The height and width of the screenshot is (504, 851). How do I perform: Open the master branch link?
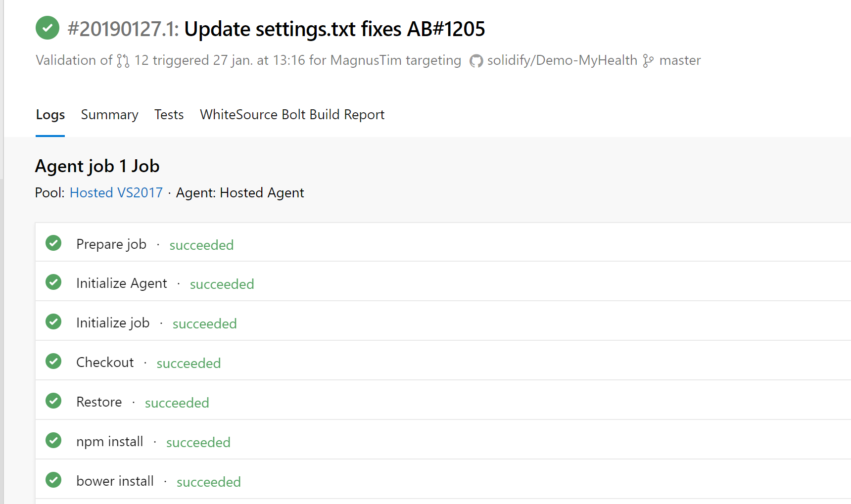(x=680, y=60)
